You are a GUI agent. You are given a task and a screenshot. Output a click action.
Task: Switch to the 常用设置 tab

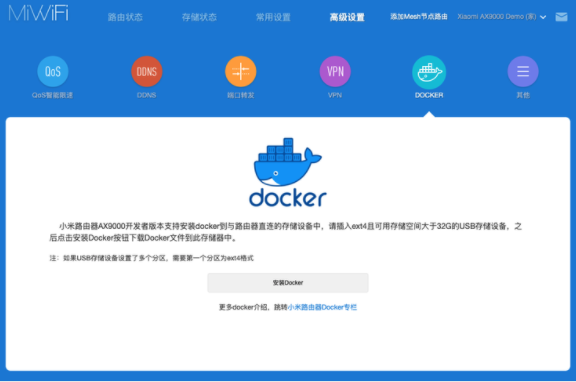tap(273, 17)
